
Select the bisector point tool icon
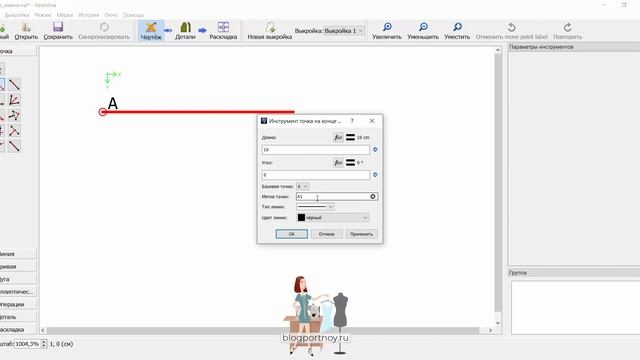[x=14, y=100]
